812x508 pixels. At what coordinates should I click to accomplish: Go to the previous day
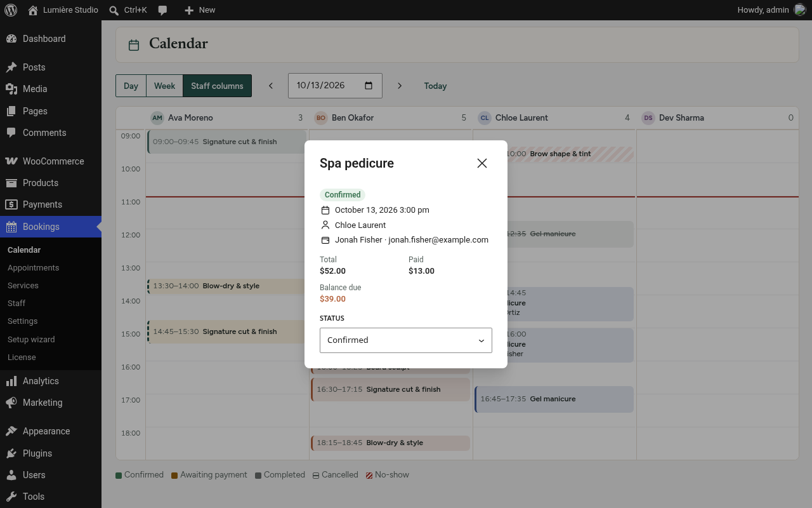(x=271, y=86)
